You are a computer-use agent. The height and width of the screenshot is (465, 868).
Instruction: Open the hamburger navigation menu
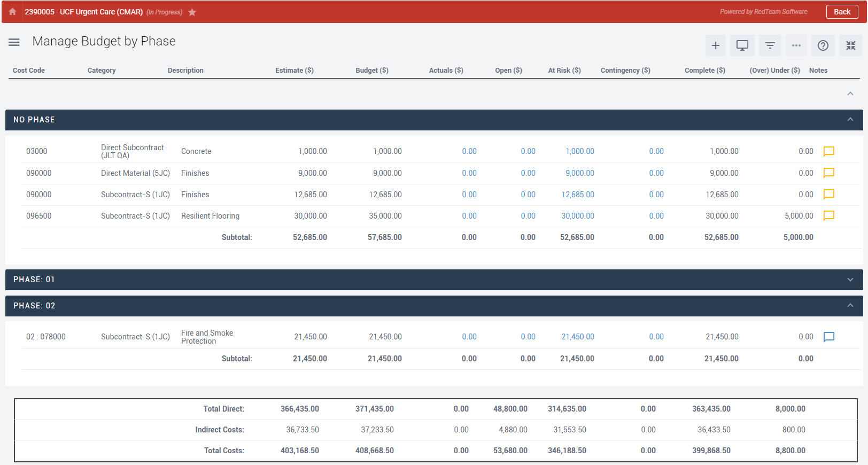coord(14,42)
